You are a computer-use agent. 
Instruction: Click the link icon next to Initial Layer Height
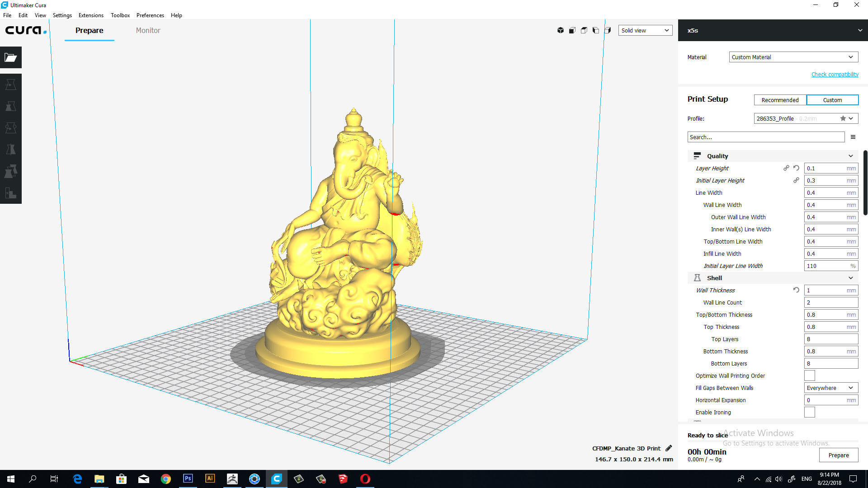(796, 180)
